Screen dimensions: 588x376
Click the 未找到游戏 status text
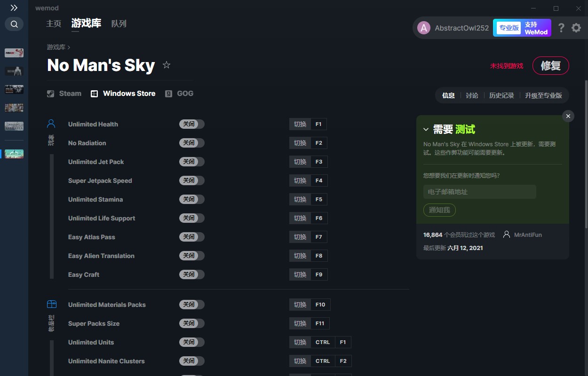[x=507, y=66]
